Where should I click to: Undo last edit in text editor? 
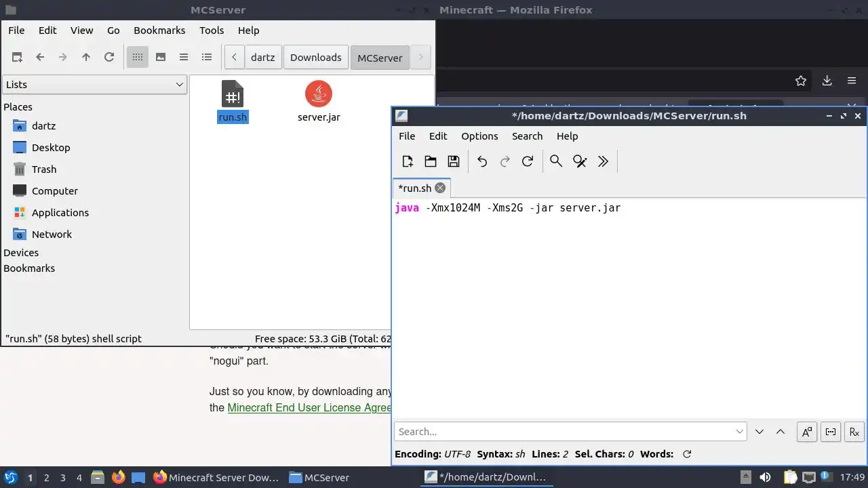click(482, 161)
